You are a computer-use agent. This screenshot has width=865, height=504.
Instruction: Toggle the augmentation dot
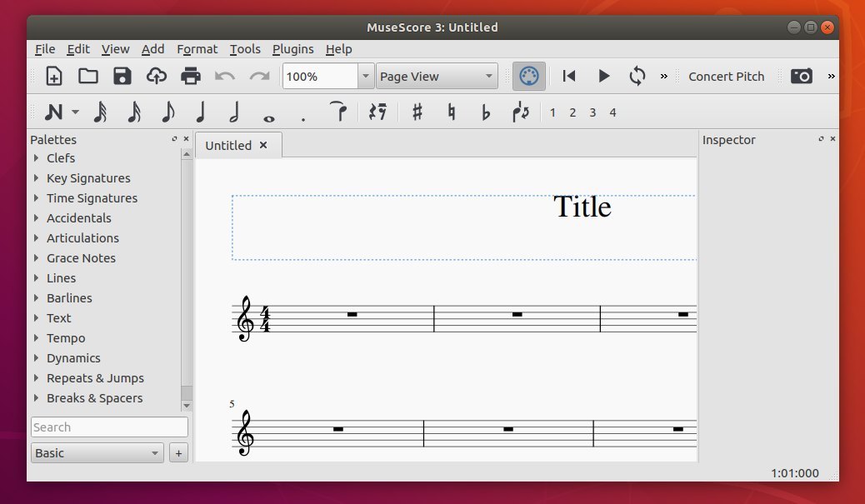click(302, 118)
